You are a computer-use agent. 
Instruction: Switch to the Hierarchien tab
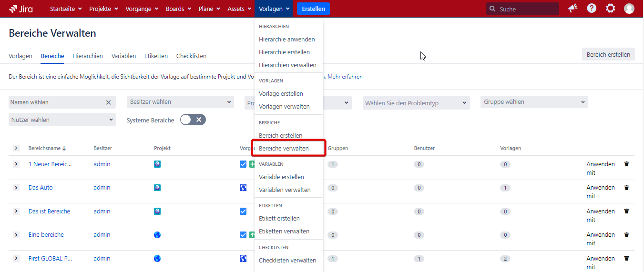[x=88, y=56]
